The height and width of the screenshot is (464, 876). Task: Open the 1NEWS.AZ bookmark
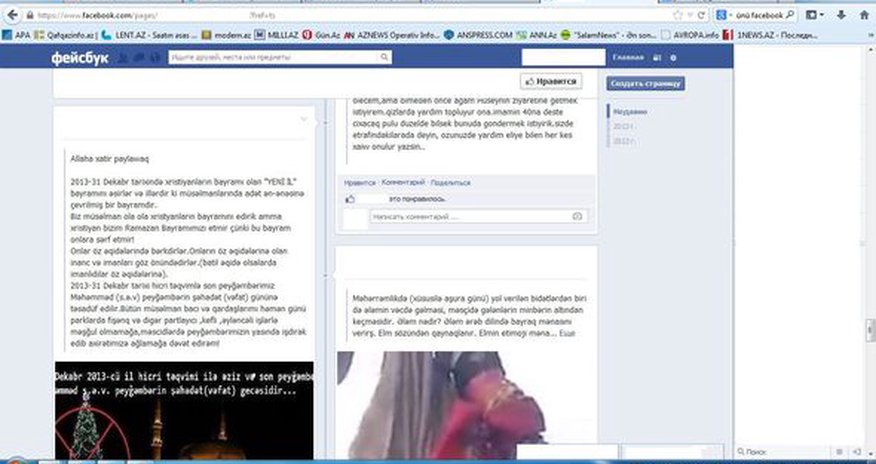pos(770,35)
